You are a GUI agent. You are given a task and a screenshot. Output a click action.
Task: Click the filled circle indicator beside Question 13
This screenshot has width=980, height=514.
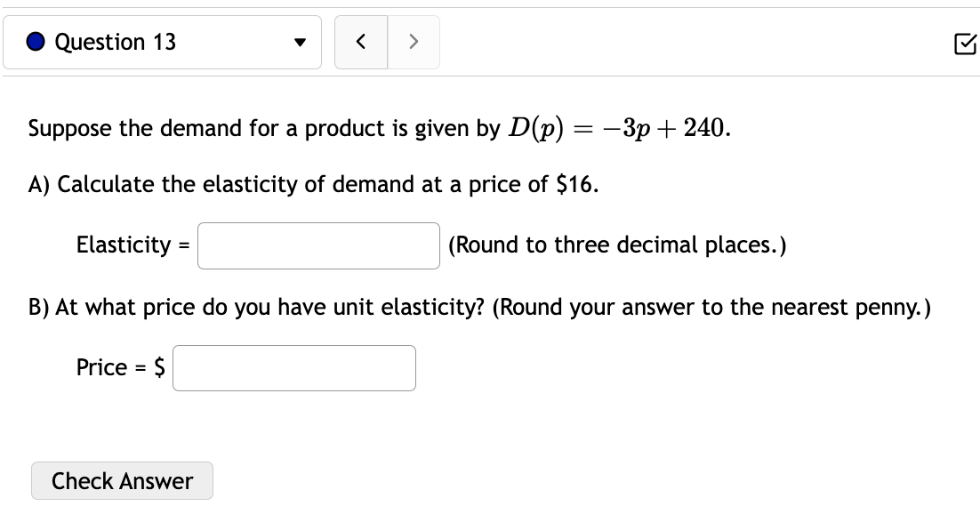click(x=34, y=42)
